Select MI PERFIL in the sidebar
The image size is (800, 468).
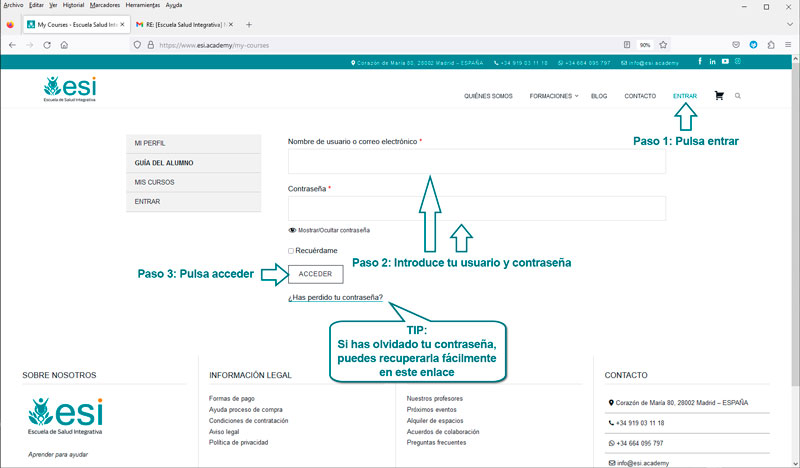coord(193,143)
